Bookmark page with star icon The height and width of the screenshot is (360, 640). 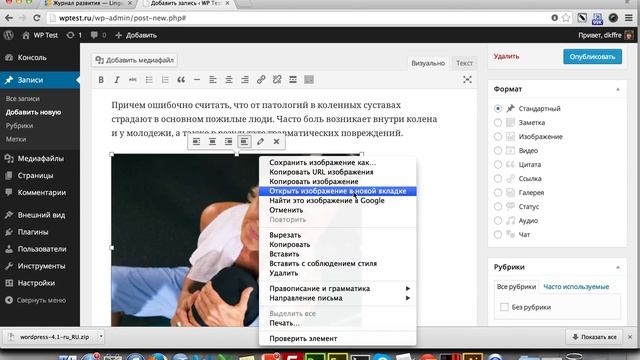[x=566, y=18]
